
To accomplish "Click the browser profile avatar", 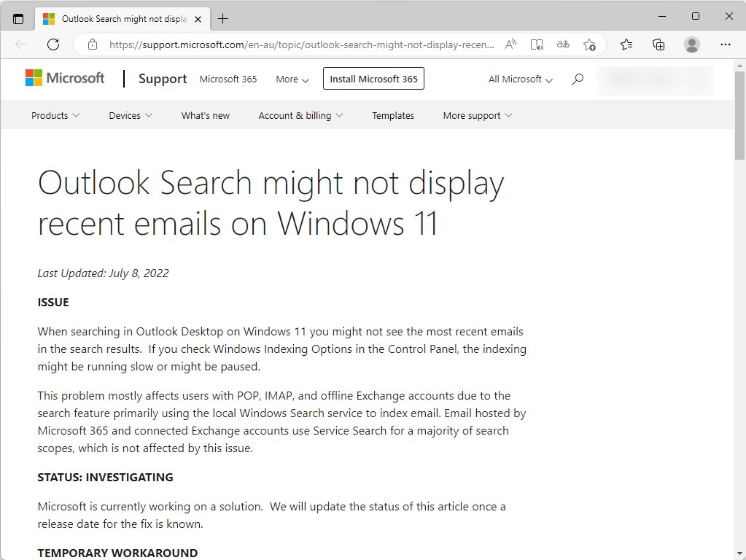I will [x=692, y=44].
